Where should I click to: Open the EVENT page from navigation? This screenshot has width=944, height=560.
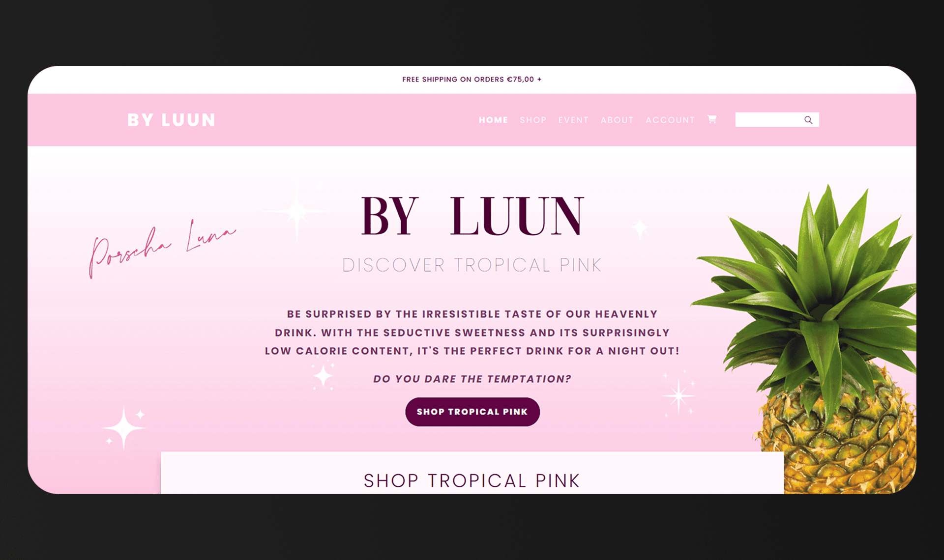click(573, 120)
